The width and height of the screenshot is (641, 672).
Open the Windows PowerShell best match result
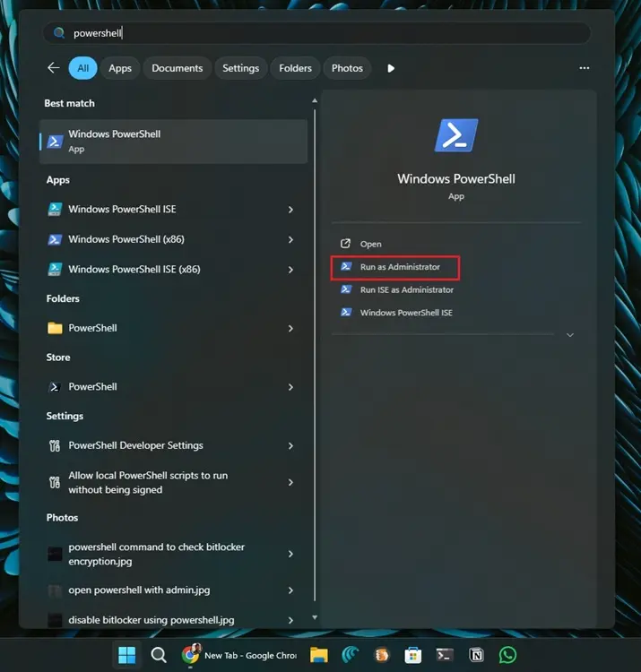click(173, 142)
